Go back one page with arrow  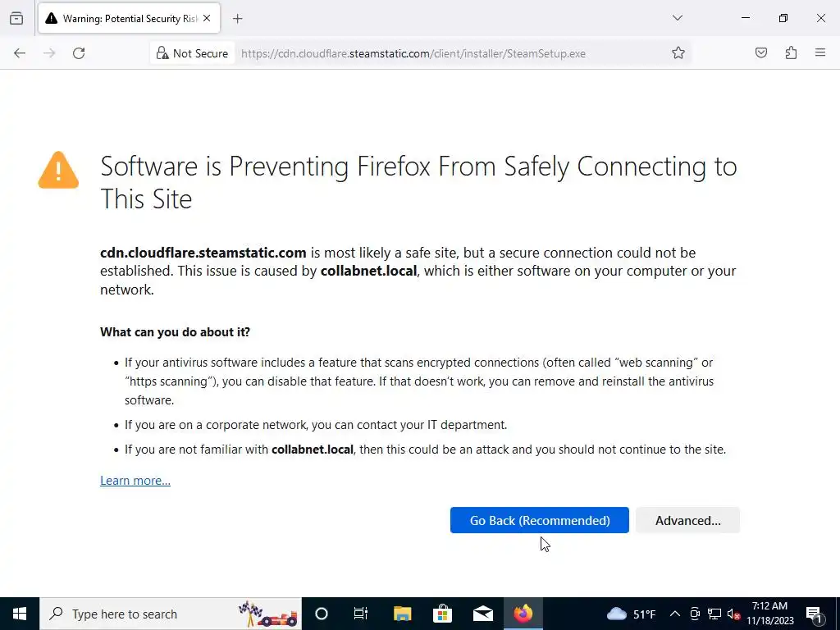[x=20, y=53]
